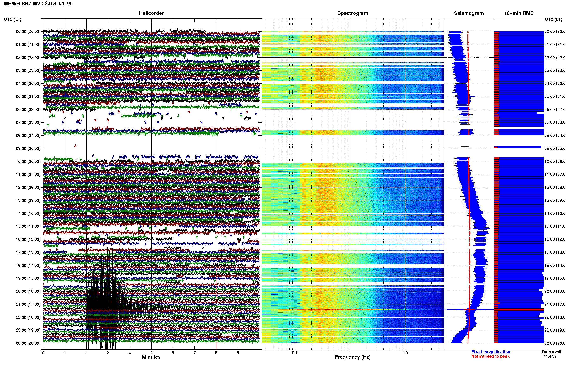
Task: Click the 74.4 % availability value
Action: [549, 356]
